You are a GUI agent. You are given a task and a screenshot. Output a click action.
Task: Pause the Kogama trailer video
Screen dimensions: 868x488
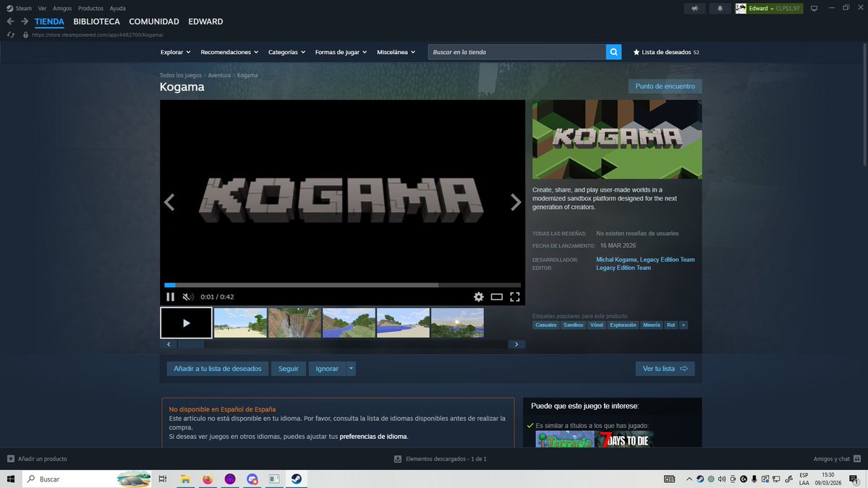[x=171, y=296]
